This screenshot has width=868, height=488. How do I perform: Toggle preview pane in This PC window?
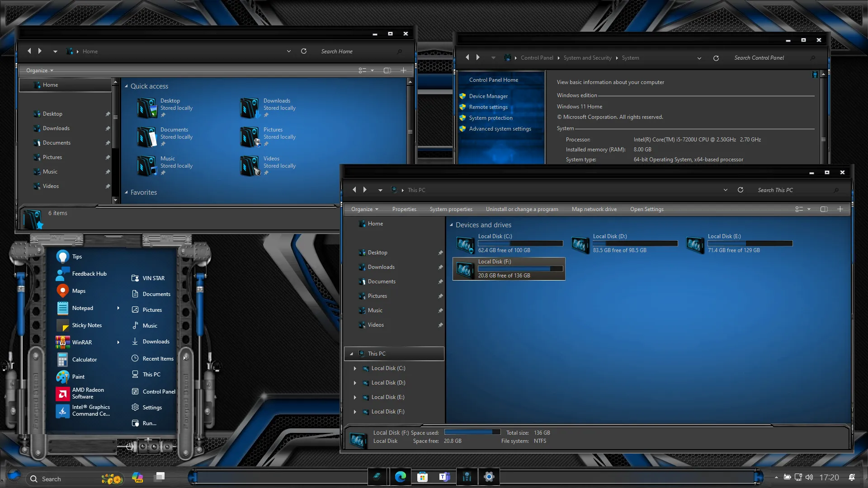point(824,209)
